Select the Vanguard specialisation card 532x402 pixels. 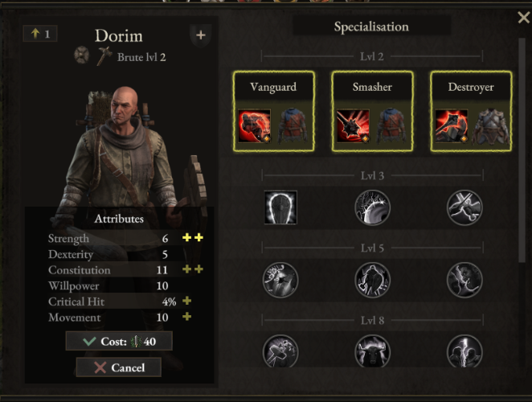click(273, 111)
